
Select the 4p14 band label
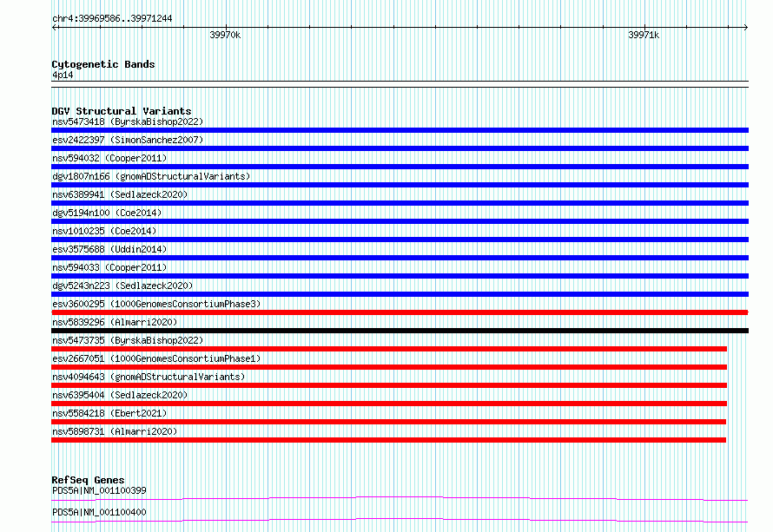[x=63, y=76]
